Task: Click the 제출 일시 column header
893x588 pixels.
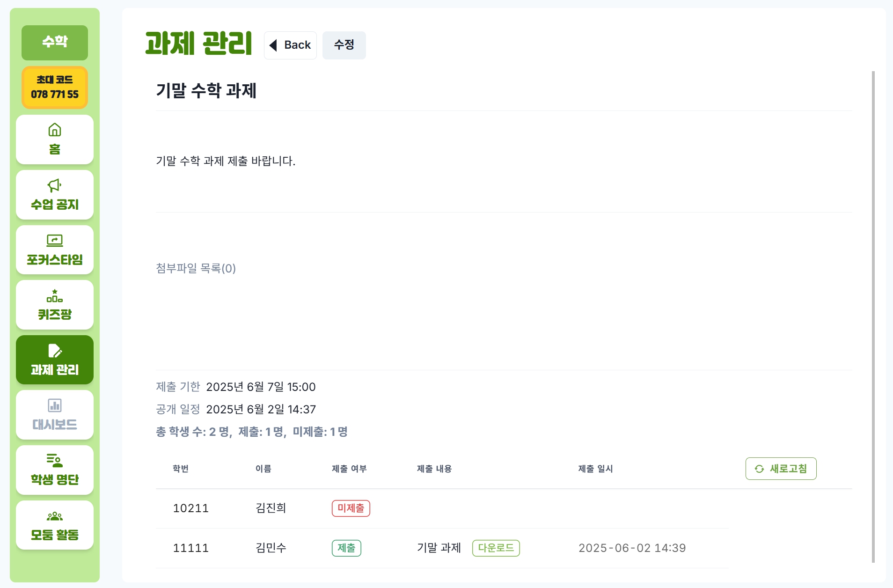Action: pyautogui.click(x=595, y=469)
